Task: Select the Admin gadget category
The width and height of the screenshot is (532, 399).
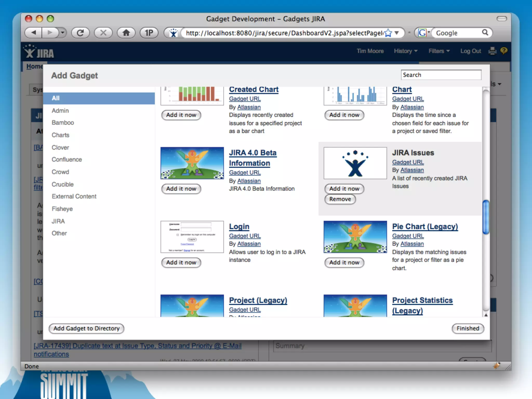Action: (60, 111)
